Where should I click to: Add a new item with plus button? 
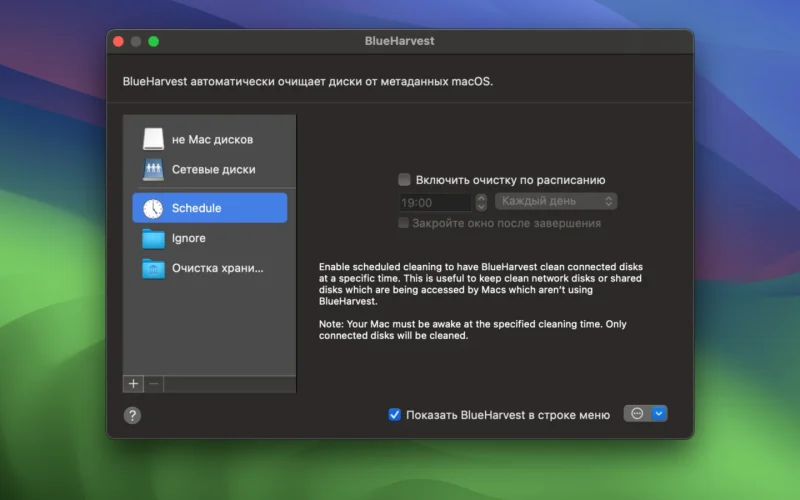tap(133, 384)
